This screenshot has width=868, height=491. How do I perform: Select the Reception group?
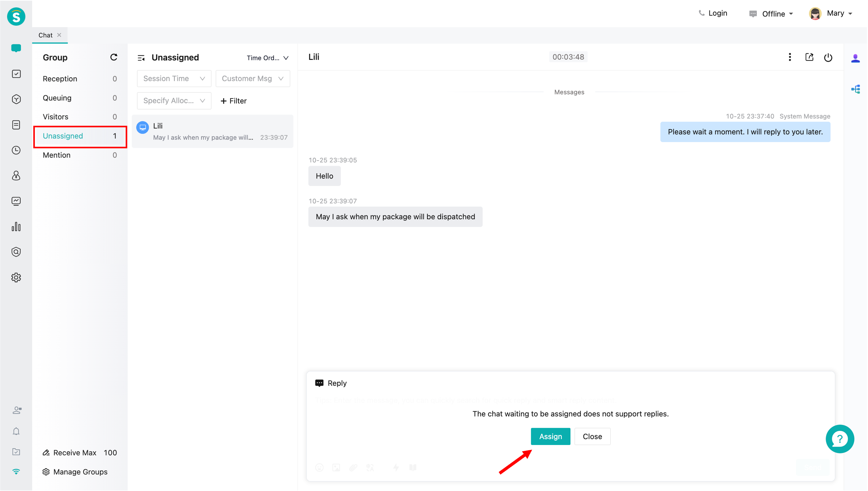(60, 78)
